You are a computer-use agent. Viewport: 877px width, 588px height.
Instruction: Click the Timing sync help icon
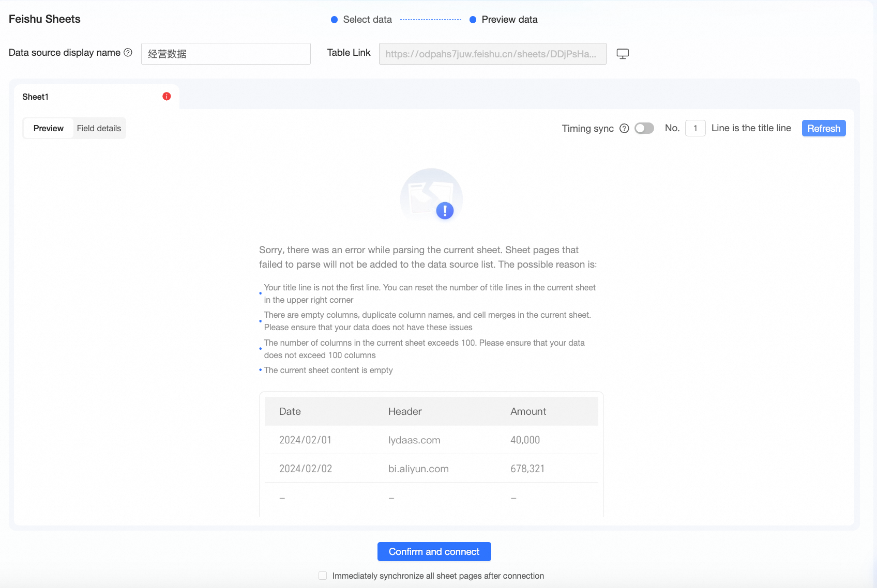pos(624,128)
